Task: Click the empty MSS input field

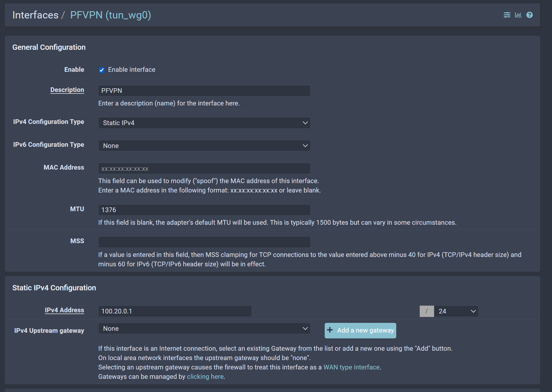Action: click(204, 242)
